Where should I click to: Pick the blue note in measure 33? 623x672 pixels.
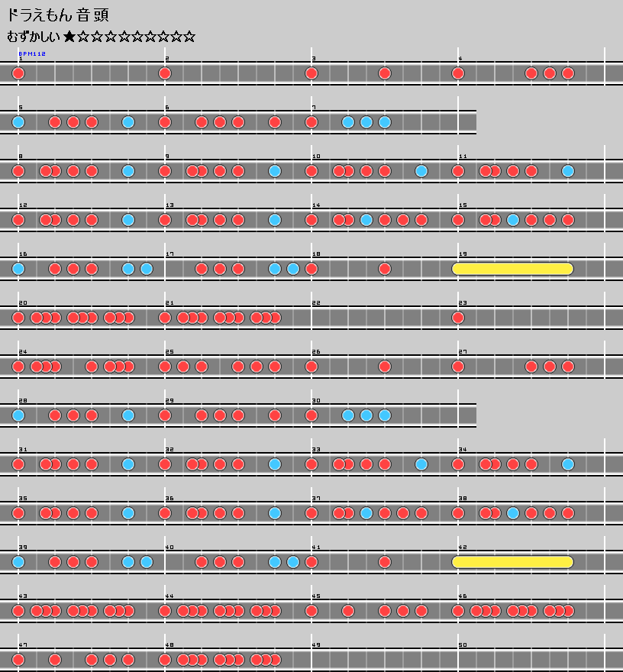point(421,464)
